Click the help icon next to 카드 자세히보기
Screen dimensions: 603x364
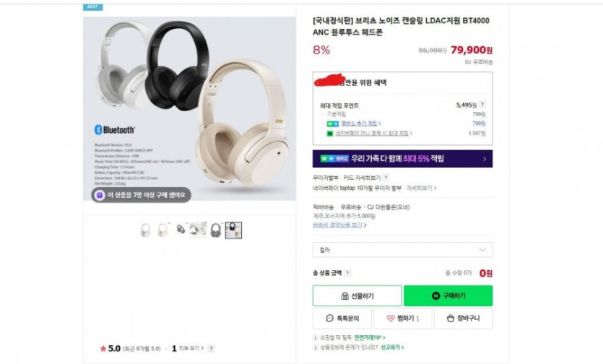(x=386, y=178)
